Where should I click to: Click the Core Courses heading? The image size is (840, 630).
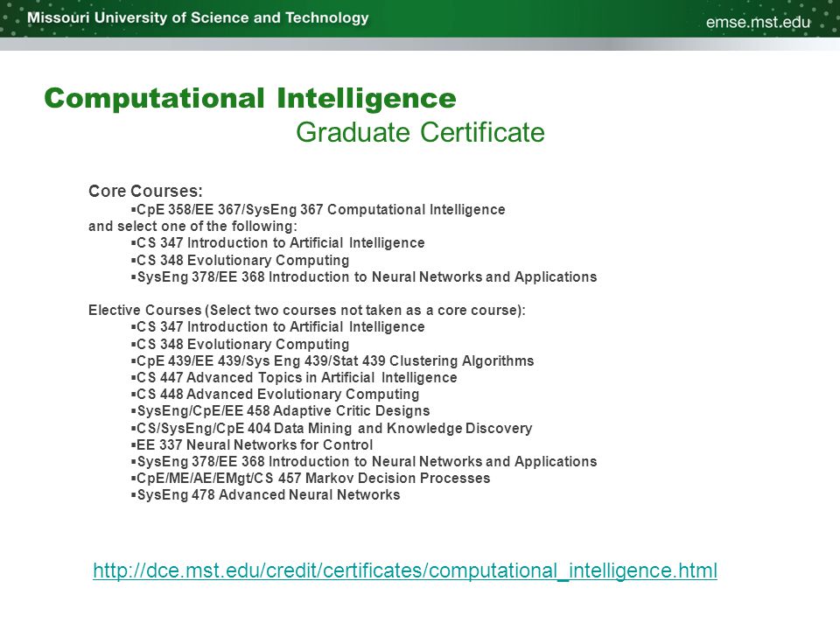click(145, 192)
